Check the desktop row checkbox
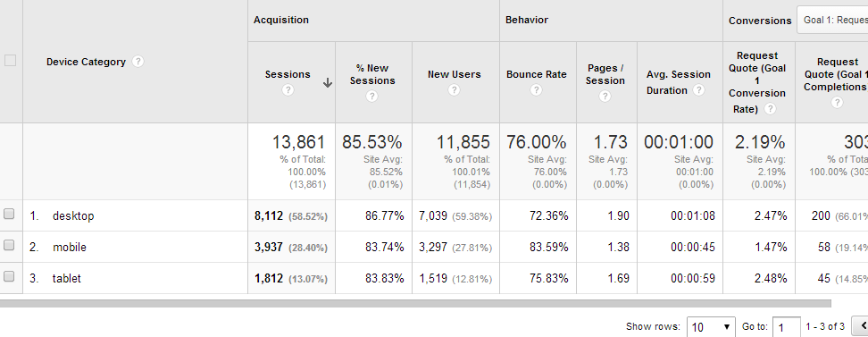Screen dimensions: 868x337 click(x=9, y=214)
